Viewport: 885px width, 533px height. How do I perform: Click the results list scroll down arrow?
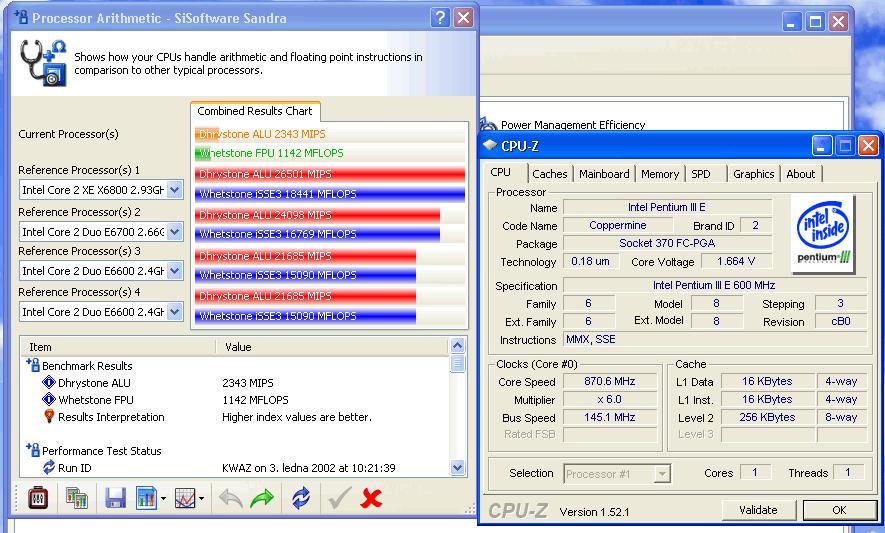pos(458,467)
